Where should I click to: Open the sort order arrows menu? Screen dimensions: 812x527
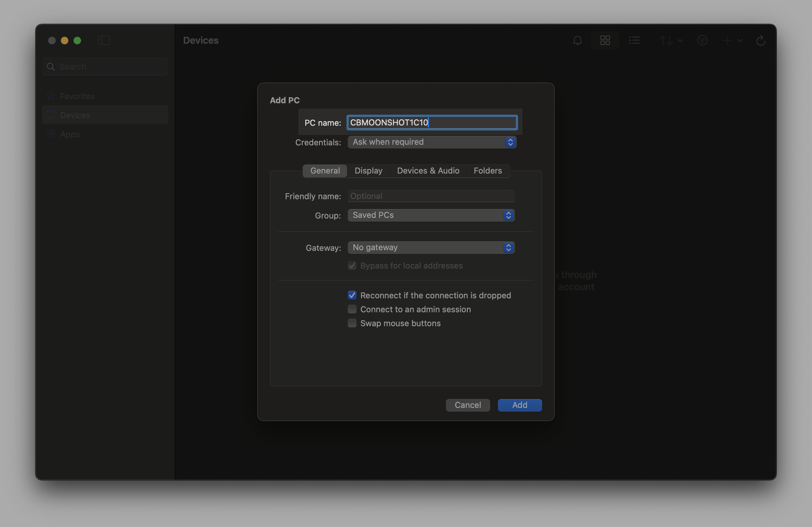pyautogui.click(x=670, y=41)
